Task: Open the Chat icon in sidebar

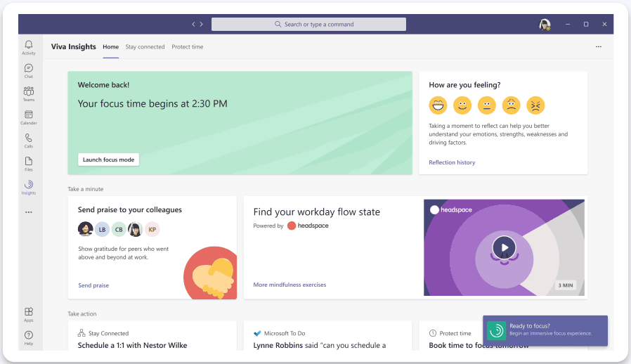Action: coord(29,70)
